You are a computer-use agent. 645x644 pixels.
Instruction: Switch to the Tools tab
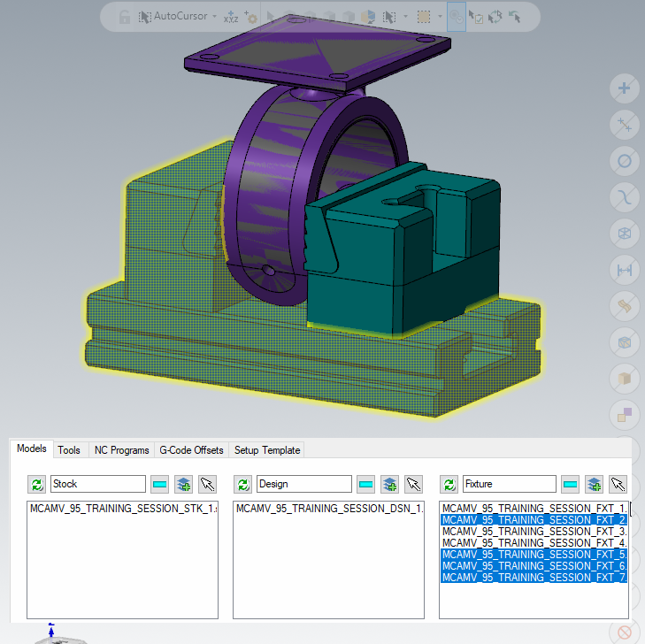[x=69, y=450]
